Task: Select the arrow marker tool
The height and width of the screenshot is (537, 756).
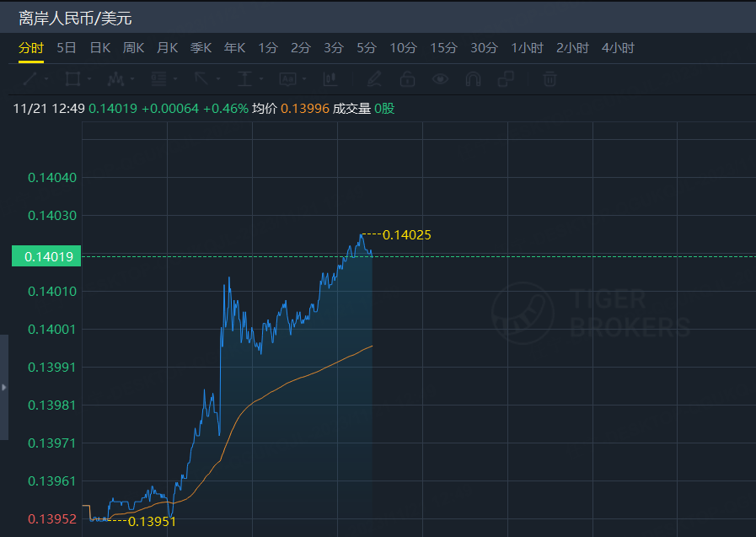Action: point(201,78)
